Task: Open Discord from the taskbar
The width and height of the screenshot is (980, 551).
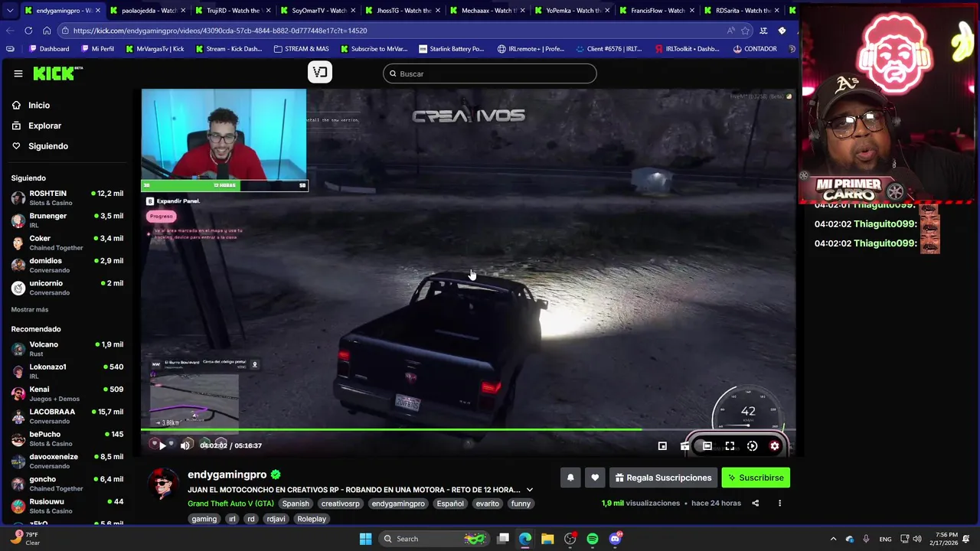Action: coord(616,539)
